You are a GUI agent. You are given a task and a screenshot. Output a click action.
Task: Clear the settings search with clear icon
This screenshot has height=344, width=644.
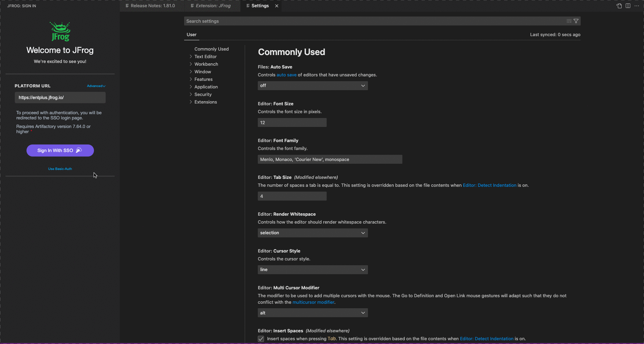568,21
